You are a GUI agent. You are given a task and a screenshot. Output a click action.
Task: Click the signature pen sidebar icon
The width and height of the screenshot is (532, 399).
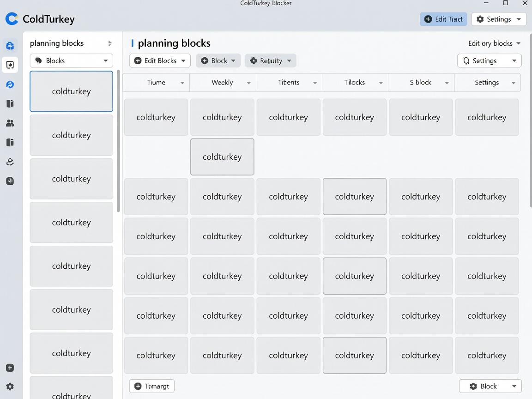[10, 162]
